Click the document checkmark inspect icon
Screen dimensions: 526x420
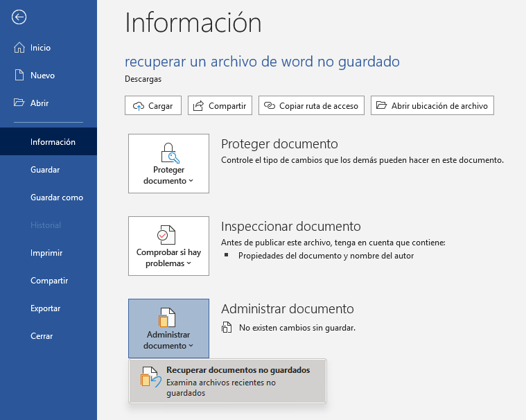(166, 235)
